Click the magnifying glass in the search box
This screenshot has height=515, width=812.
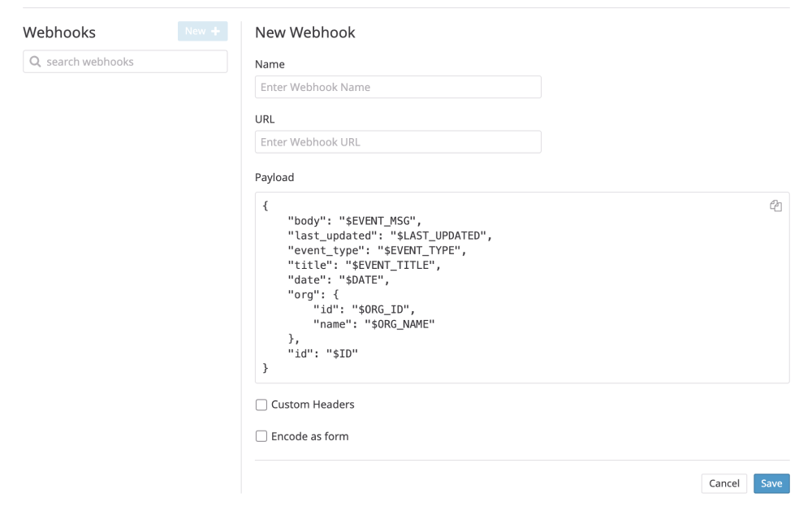(34, 61)
